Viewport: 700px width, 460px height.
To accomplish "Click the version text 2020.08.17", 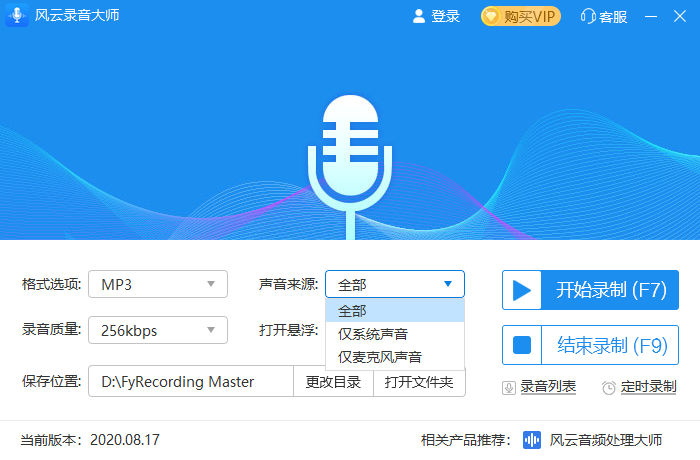I will (125, 440).
